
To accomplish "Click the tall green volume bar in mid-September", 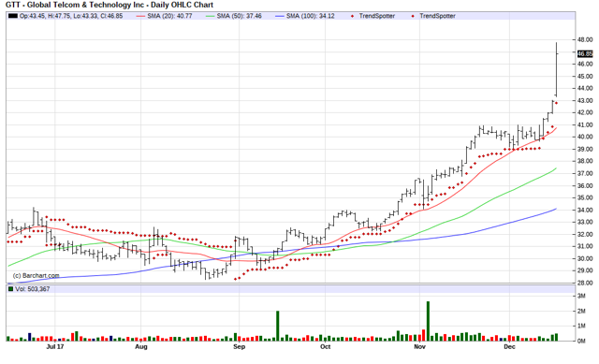I will click(x=278, y=326).
